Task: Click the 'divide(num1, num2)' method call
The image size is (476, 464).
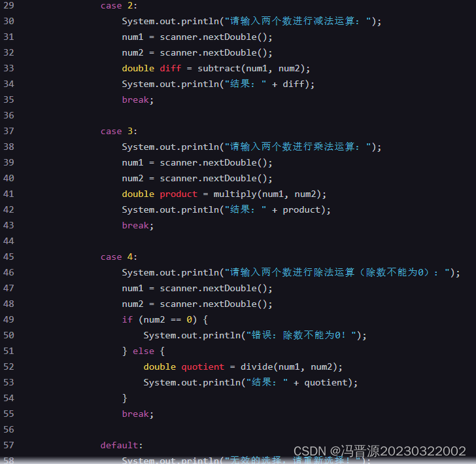Action: coord(289,367)
